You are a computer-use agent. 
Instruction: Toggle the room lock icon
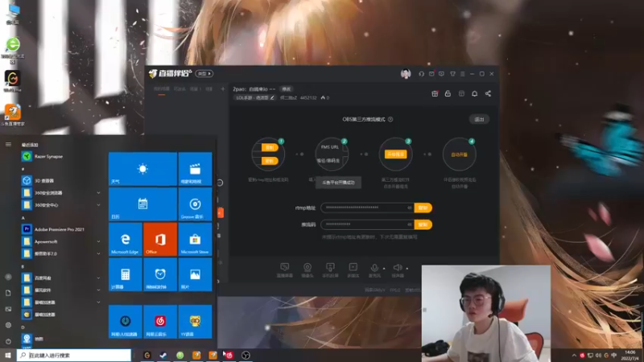click(448, 93)
